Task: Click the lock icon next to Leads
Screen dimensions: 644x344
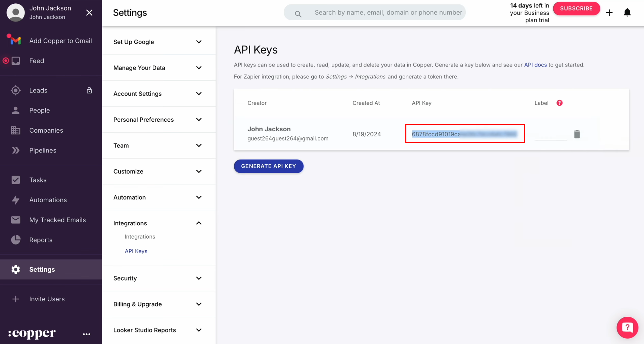Action: coord(89,90)
